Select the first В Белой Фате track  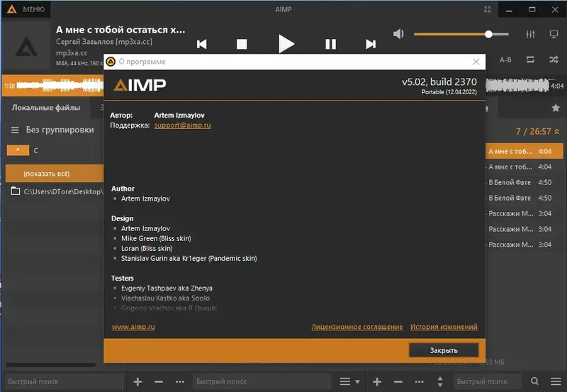524,182
